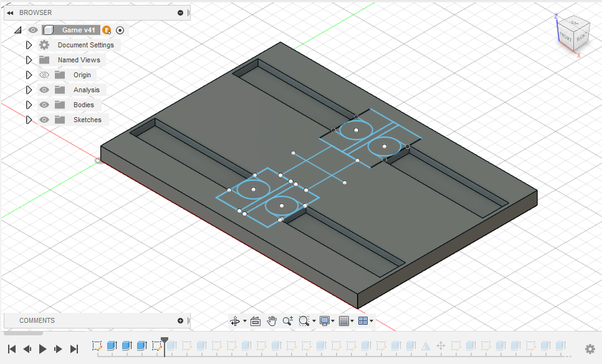This screenshot has width=602, height=364.
Task: Toggle visibility of the Origin folder
Action: (44, 75)
